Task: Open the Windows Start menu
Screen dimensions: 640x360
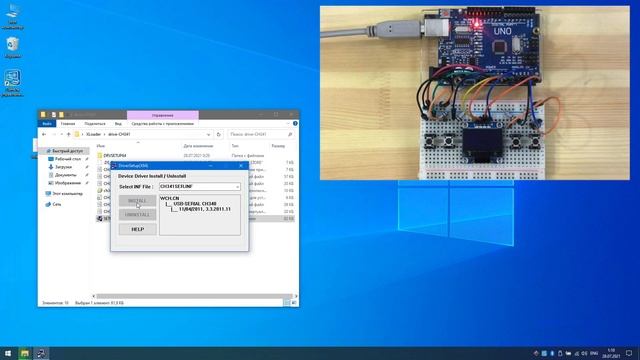Action: pos(8,353)
